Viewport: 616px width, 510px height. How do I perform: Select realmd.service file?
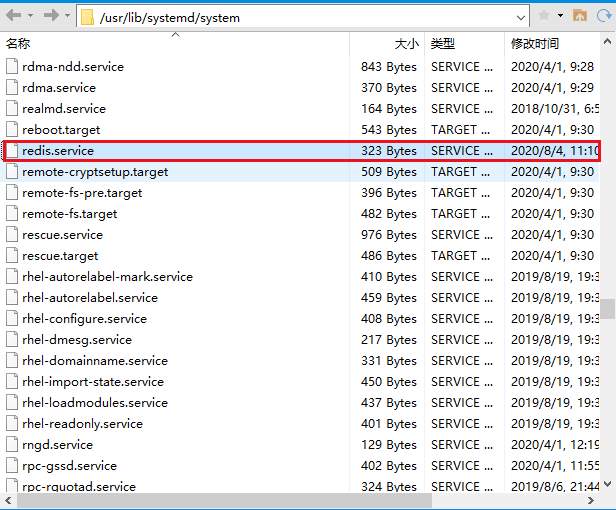point(64,109)
